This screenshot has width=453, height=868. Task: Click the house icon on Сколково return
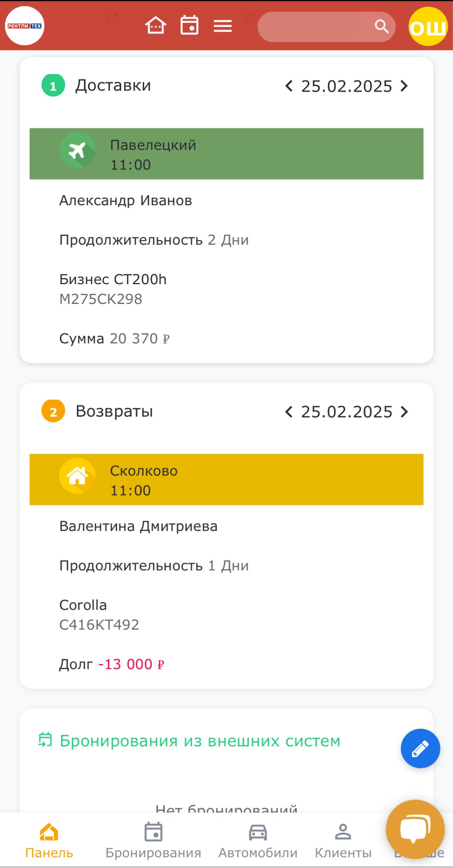(77, 476)
